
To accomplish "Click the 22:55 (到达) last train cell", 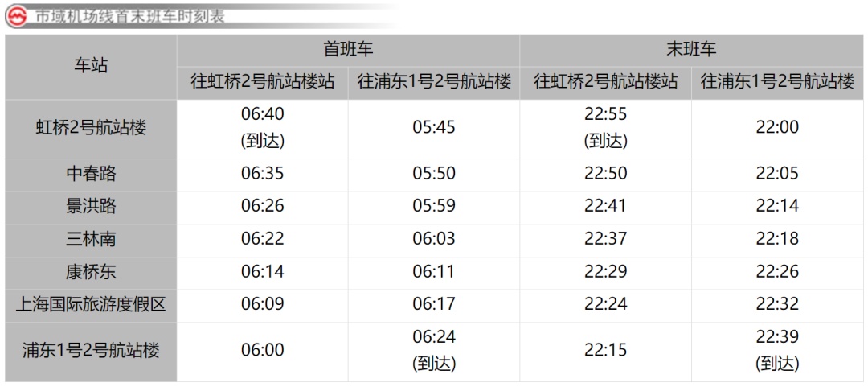I will 605,127.
